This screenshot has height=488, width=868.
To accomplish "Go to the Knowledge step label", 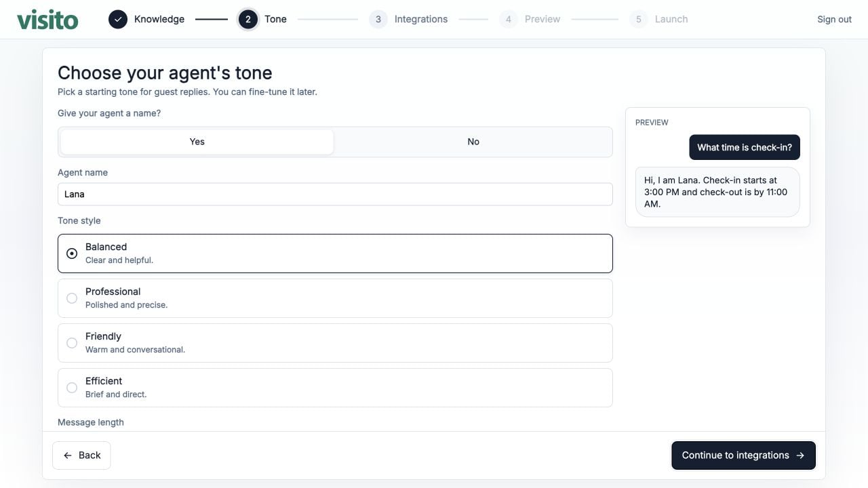I will click(x=159, y=19).
